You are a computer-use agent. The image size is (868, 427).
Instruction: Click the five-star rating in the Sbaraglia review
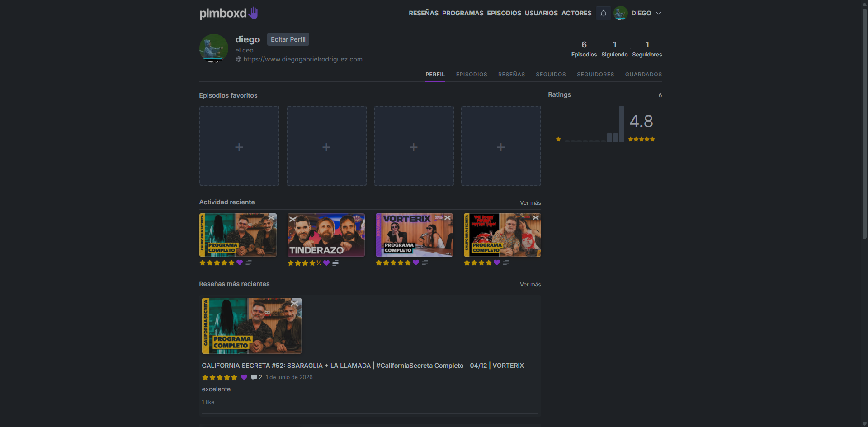point(220,377)
